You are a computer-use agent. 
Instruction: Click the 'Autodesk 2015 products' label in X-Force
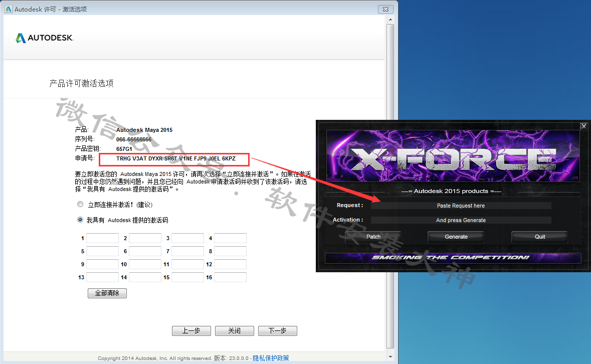point(451,191)
